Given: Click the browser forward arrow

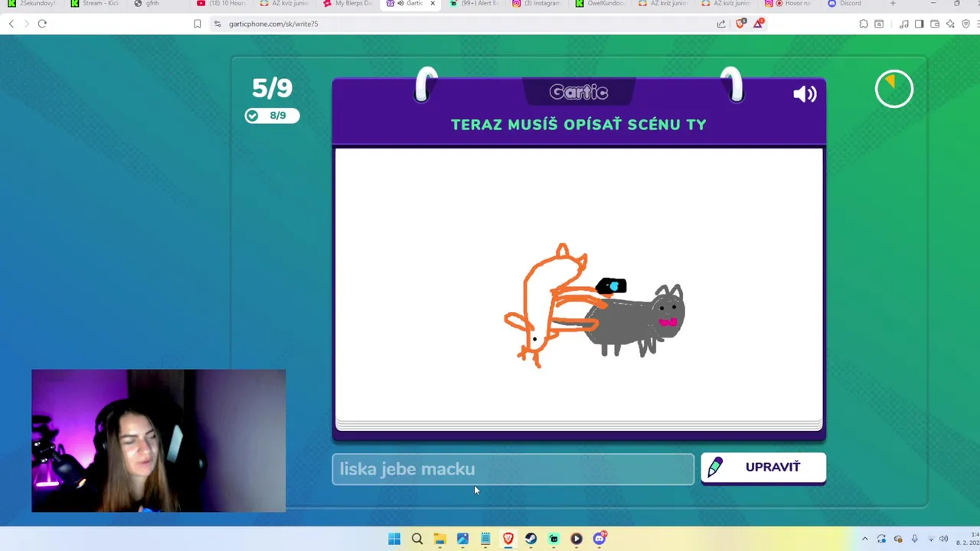Looking at the screenshot, I should tap(26, 24).
